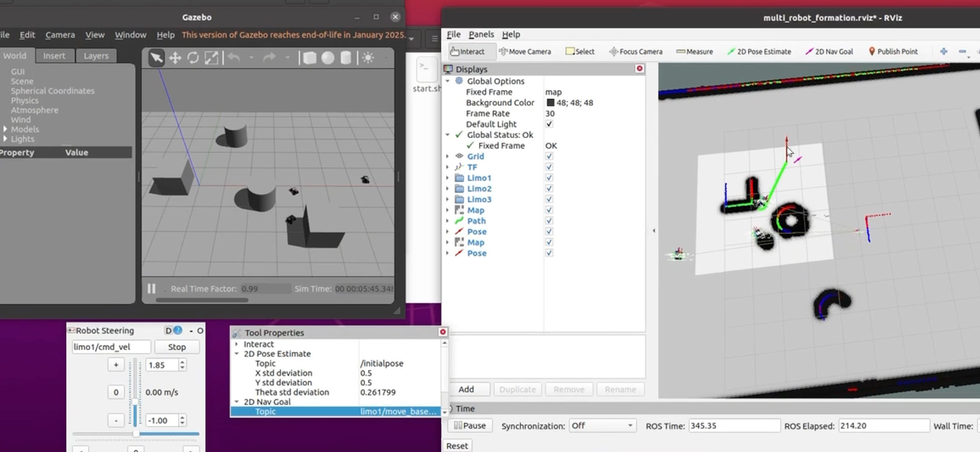This screenshot has height=452, width=980.
Task: Open the Synchronization dropdown
Action: click(x=602, y=426)
